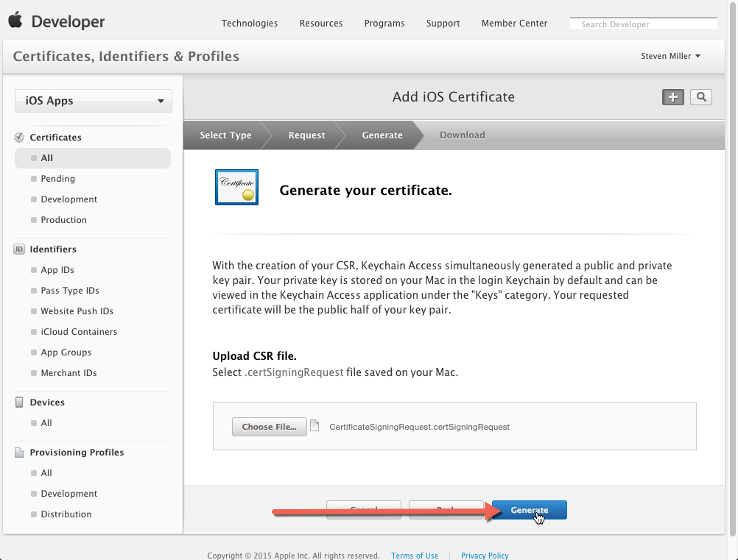Open Merchant IDs

[x=68, y=373]
